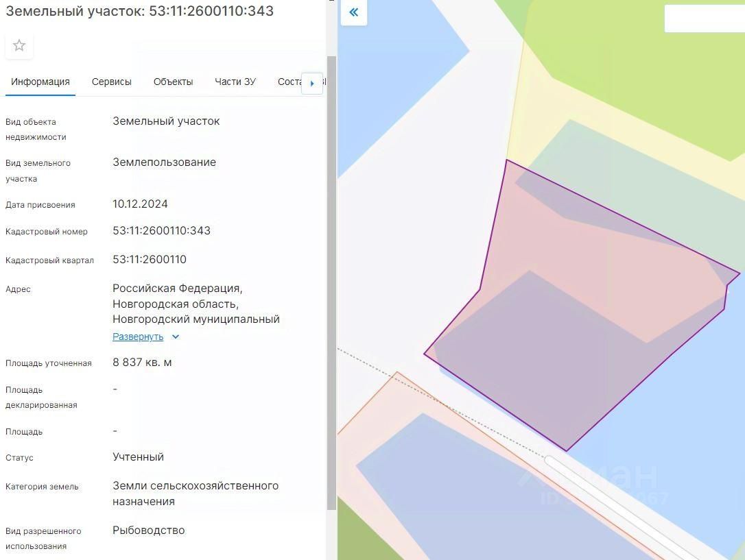
Task: Click the Новгородская область, address line
Action: click(x=176, y=304)
